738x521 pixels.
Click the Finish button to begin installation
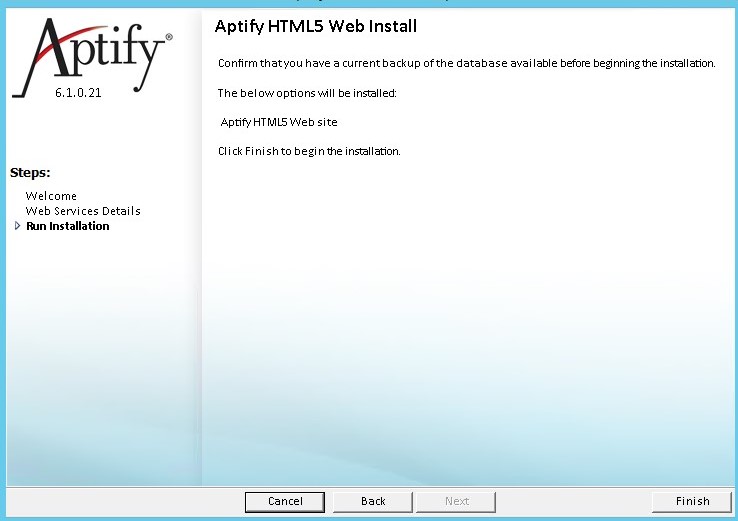(692, 502)
